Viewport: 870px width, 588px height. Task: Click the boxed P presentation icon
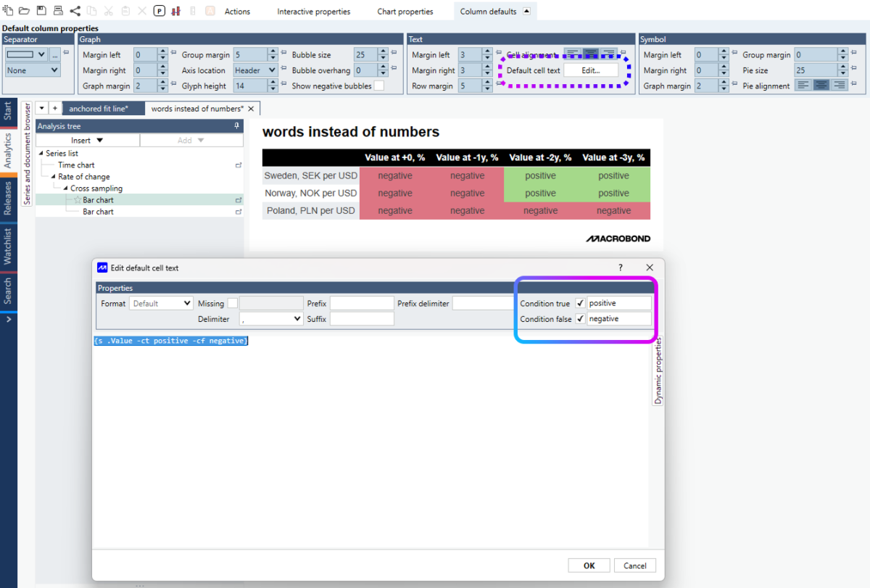click(x=159, y=11)
